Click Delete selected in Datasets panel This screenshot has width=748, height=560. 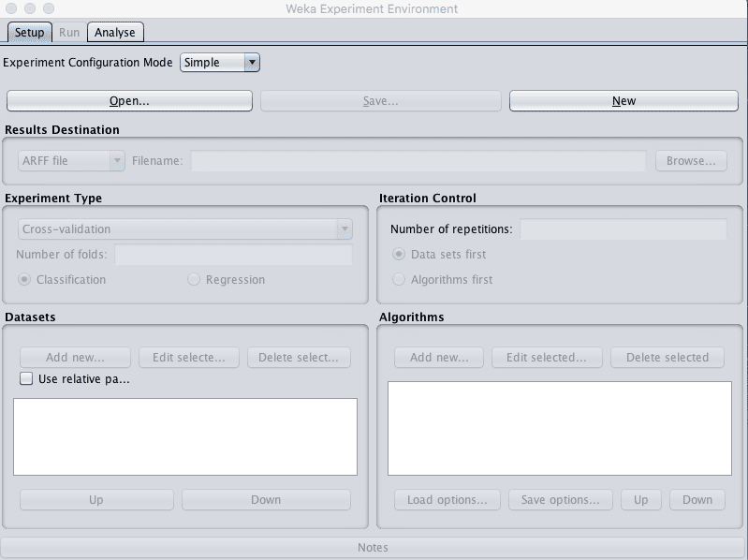point(299,358)
